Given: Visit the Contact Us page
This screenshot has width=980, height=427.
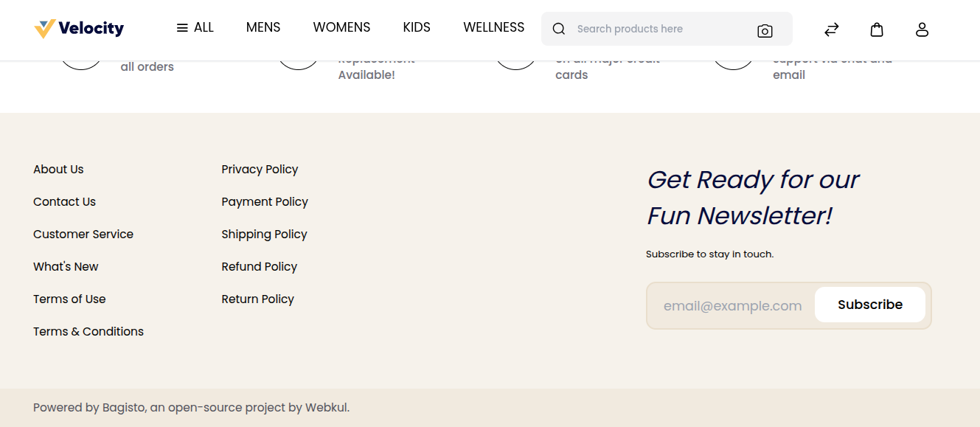Looking at the screenshot, I should point(64,202).
